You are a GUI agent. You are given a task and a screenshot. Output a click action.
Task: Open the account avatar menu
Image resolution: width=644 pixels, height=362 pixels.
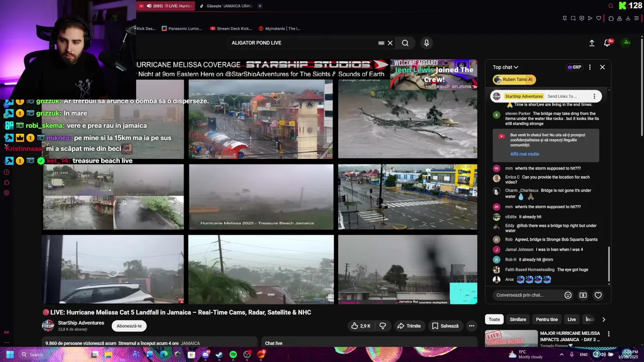click(x=626, y=43)
